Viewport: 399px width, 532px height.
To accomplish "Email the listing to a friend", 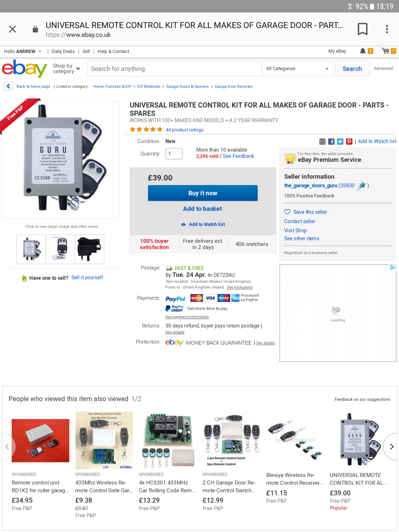I will click(x=322, y=142).
